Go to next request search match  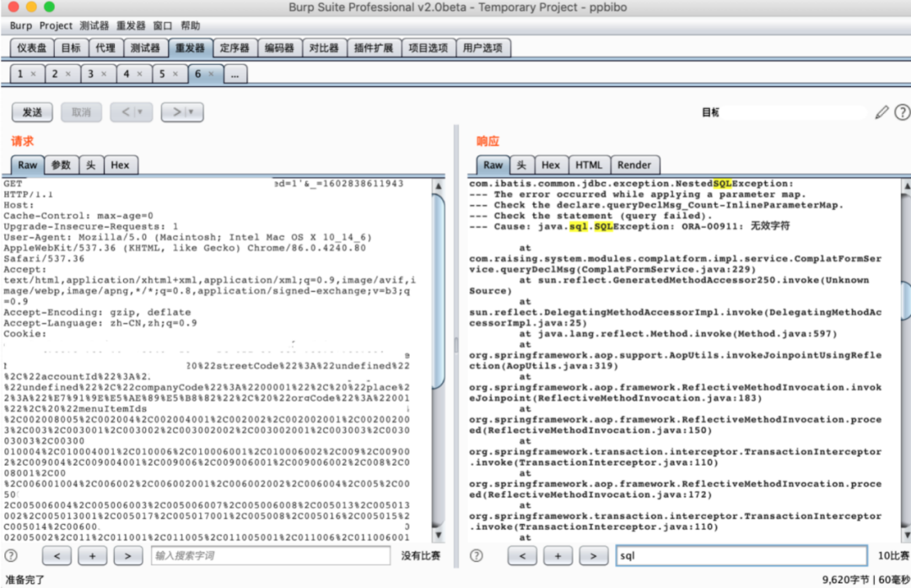(128, 556)
